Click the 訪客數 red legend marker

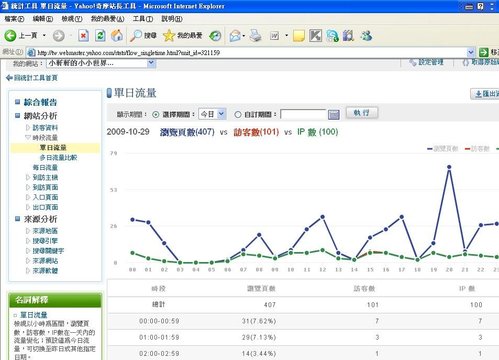pyautogui.click(x=468, y=149)
